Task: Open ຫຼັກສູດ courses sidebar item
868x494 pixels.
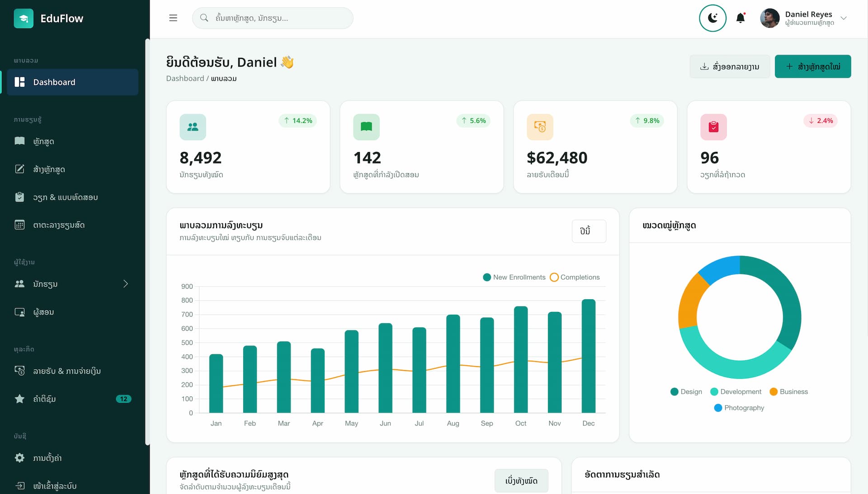Action: [x=72, y=141]
